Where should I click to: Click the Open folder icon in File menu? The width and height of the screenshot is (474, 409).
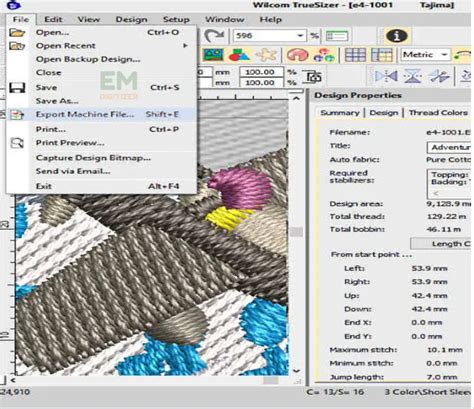(17, 33)
